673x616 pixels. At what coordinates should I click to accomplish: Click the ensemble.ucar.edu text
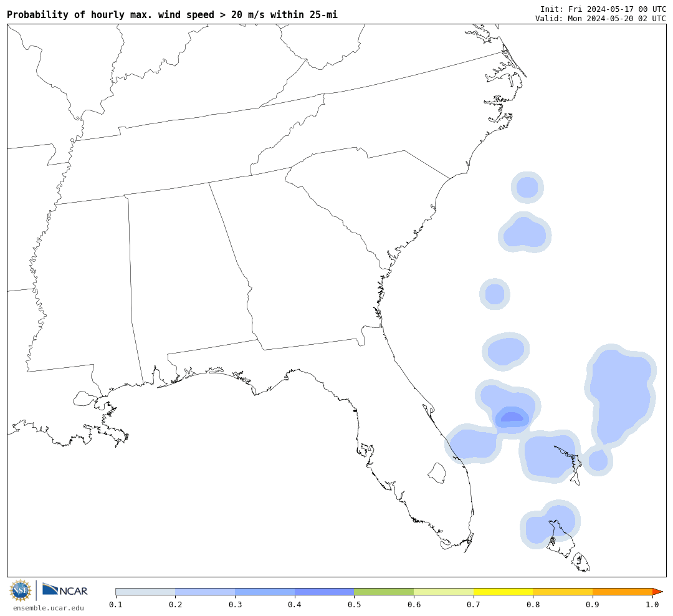[x=49, y=608]
